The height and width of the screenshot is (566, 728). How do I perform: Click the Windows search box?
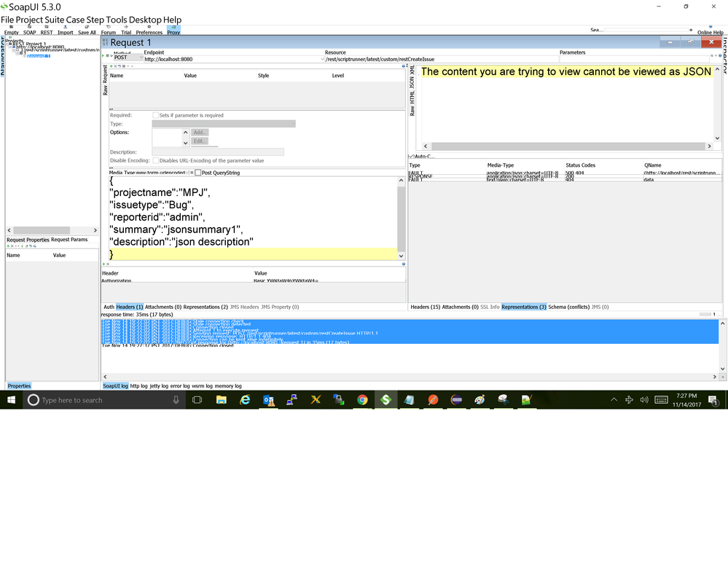pyautogui.click(x=104, y=400)
